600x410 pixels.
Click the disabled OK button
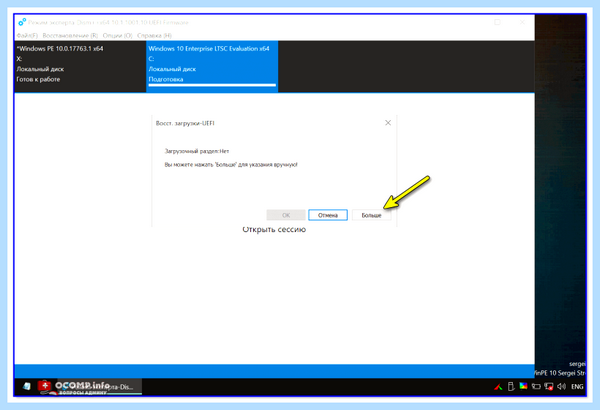(x=286, y=215)
